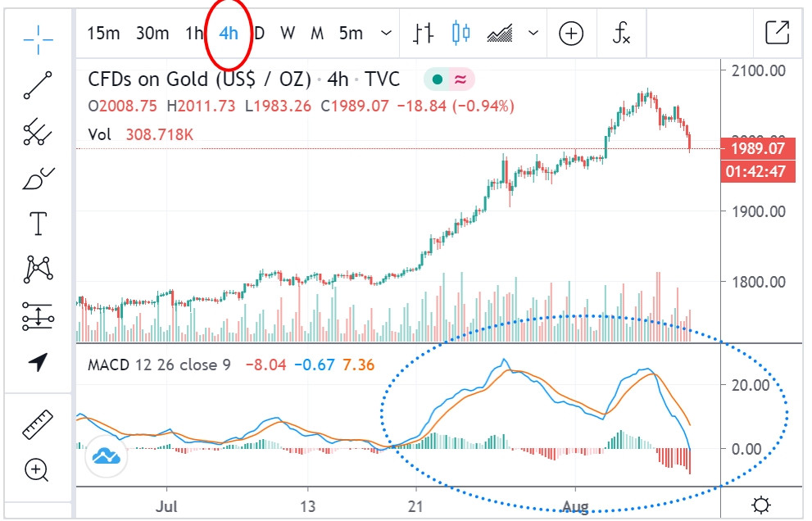
Task: Open the XABCD pattern tool
Action: tap(38, 268)
